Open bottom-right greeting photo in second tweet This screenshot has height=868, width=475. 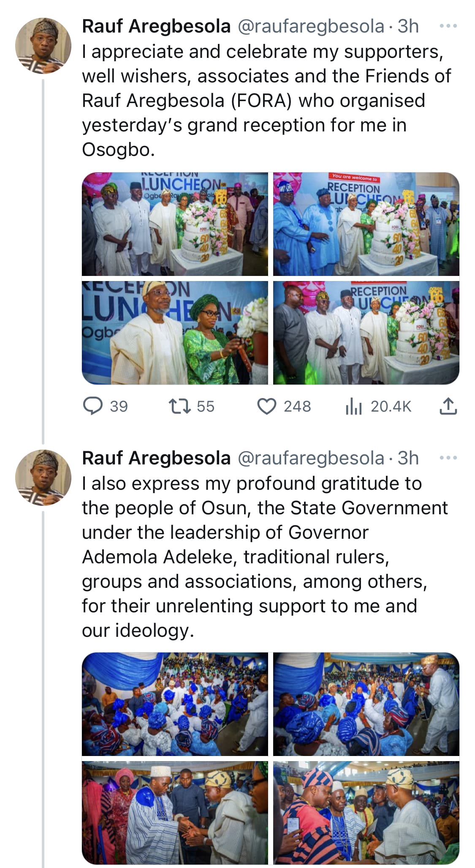366,812
